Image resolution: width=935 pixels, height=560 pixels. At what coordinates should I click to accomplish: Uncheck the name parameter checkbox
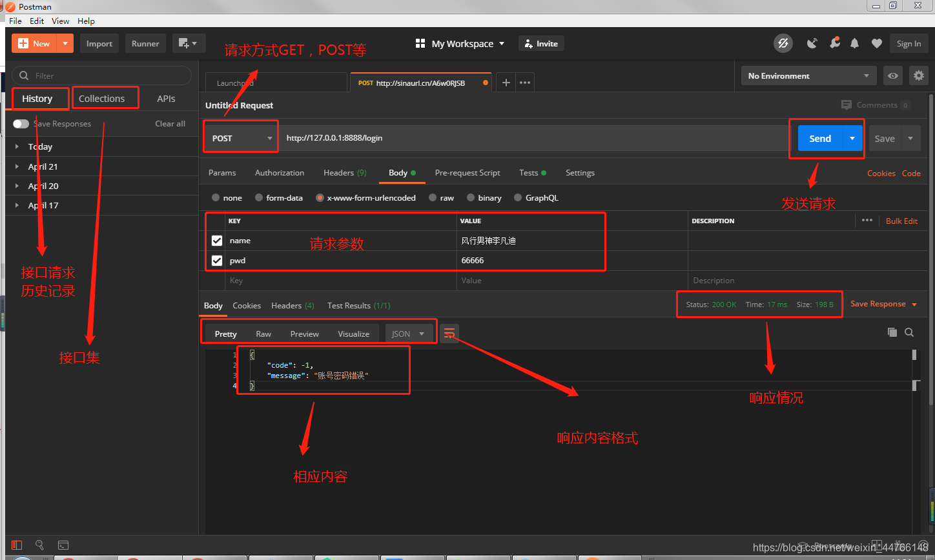click(217, 241)
